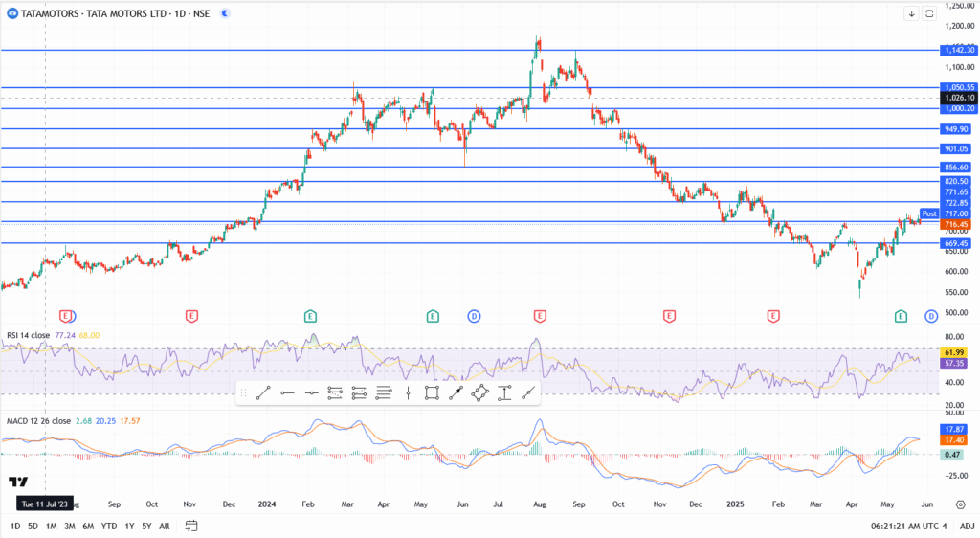The width and height of the screenshot is (980, 538).
Task: Click the blue dividend marker near June 2025
Action: click(931, 316)
